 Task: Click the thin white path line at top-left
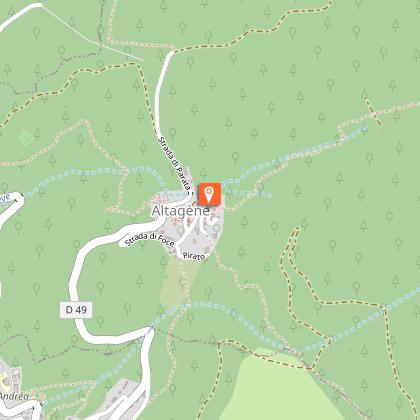point(93,34)
